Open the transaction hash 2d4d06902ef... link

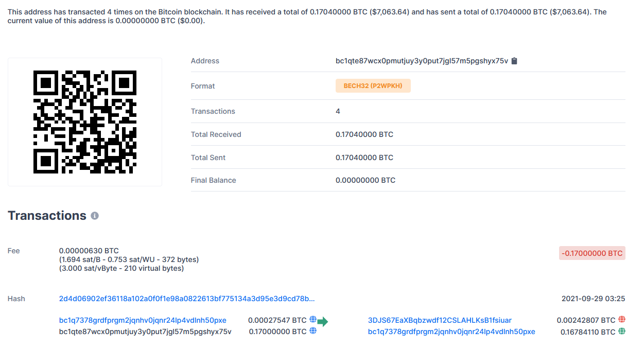(187, 299)
